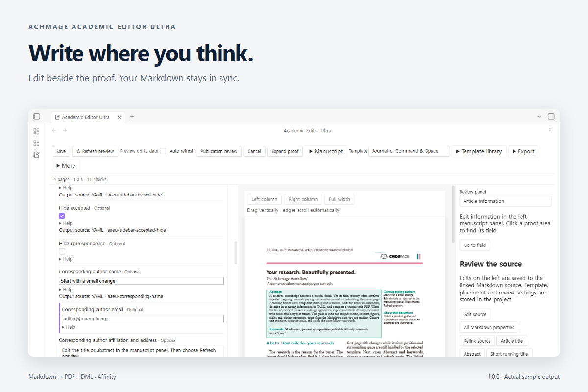
Task: Toggle the right sidebar panel icon
Action: (551, 117)
